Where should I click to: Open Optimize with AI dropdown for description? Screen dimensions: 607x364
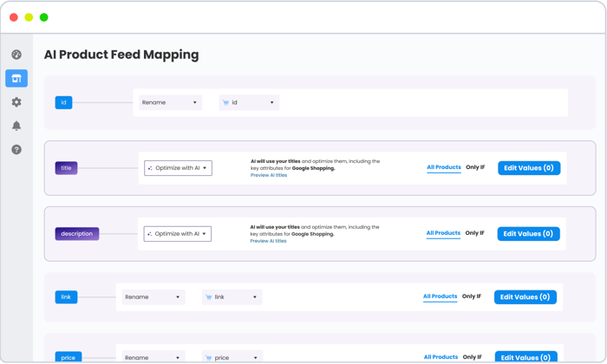(x=178, y=234)
